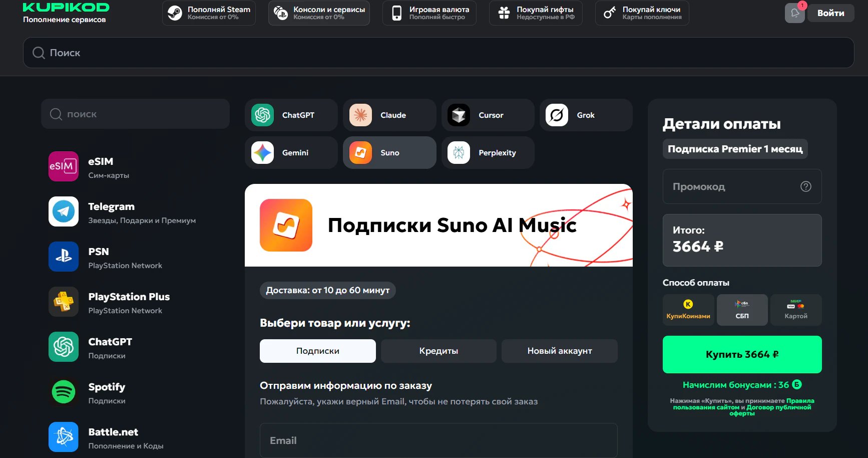Open the Battle.net sidebar icon
Screen dimensions: 868x458
pos(64,437)
